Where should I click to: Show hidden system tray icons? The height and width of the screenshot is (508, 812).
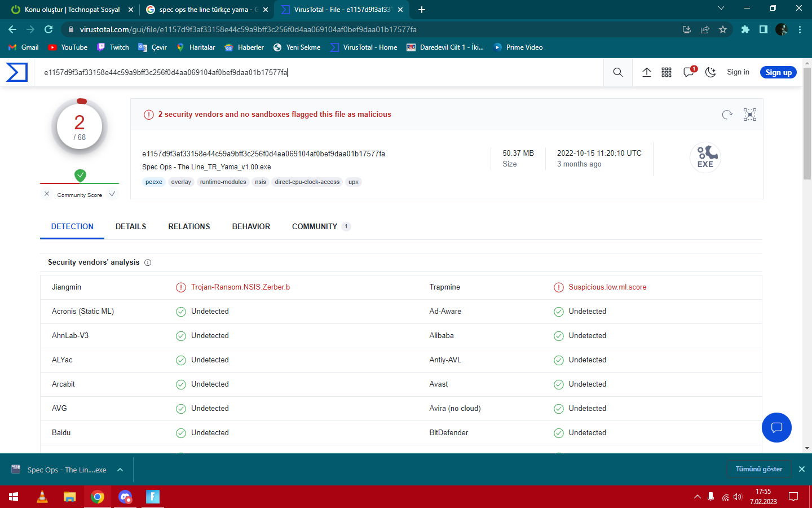[698, 497]
